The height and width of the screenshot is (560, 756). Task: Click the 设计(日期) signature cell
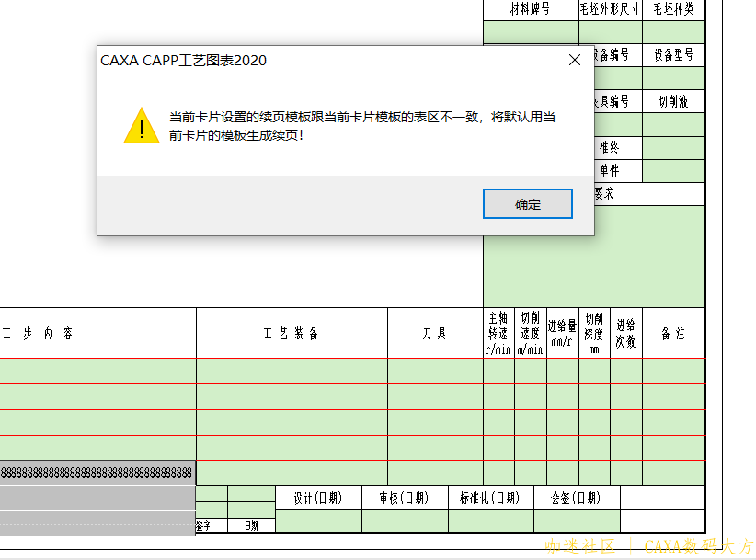(x=317, y=498)
